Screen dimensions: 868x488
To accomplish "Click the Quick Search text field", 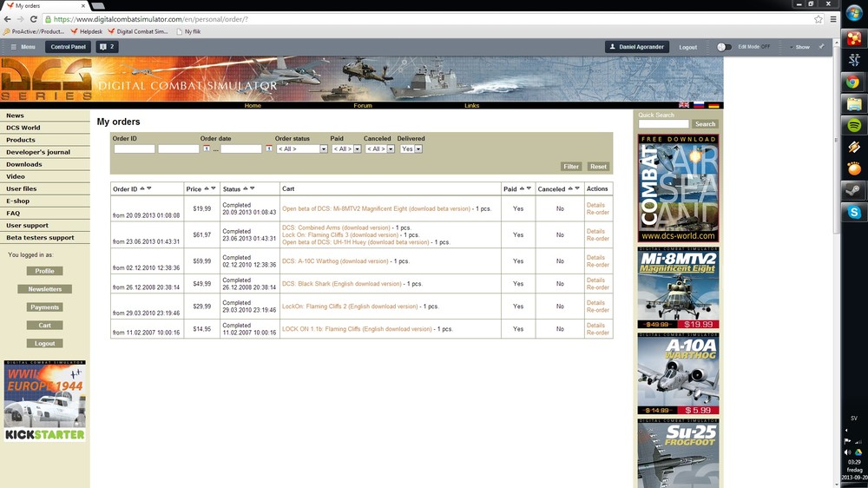I will [663, 124].
